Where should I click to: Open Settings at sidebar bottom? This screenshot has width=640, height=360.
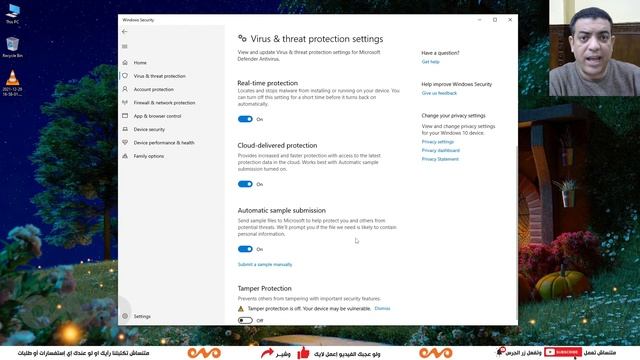point(142,316)
